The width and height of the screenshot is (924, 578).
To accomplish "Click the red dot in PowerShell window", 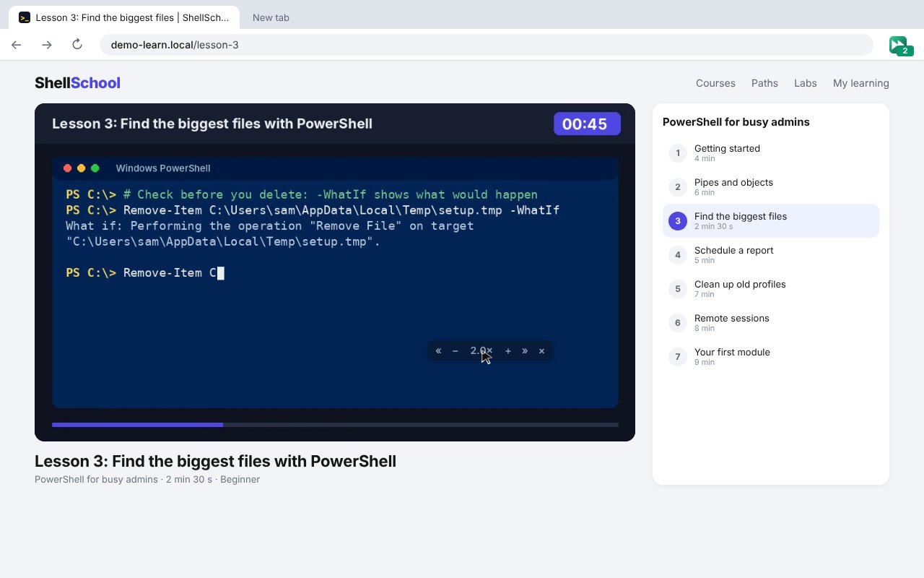I will click(x=67, y=168).
